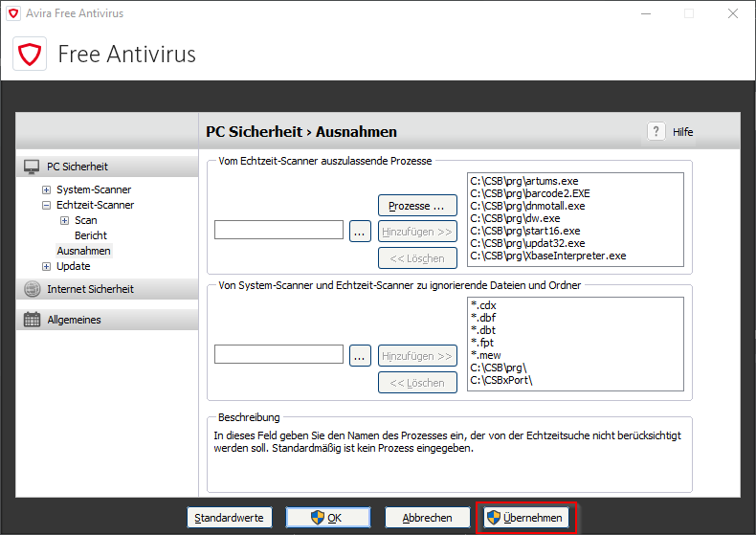Select Update in the tree

(x=74, y=266)
